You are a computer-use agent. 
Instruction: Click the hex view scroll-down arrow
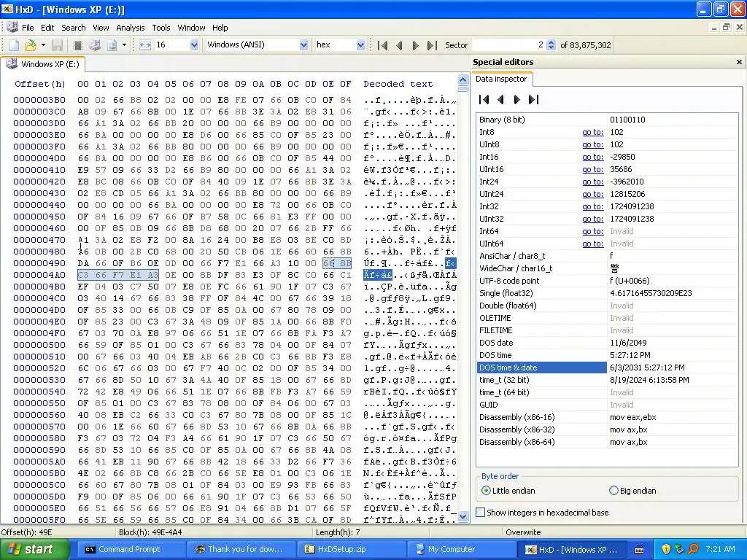pos(462,517)
